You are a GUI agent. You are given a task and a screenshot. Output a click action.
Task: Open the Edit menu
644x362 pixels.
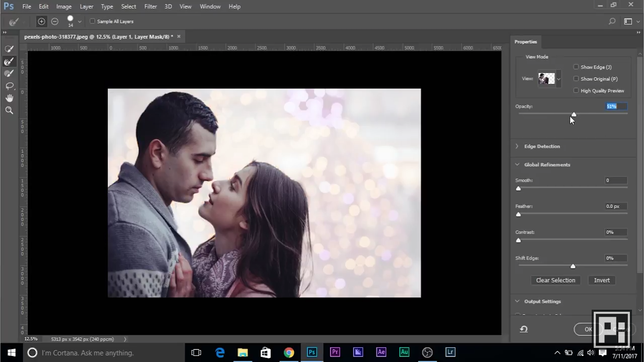coord(44,7)
